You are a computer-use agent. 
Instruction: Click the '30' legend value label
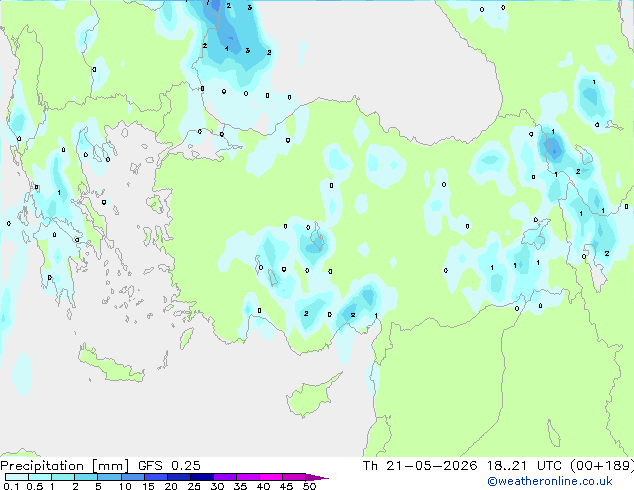[217, 486]
